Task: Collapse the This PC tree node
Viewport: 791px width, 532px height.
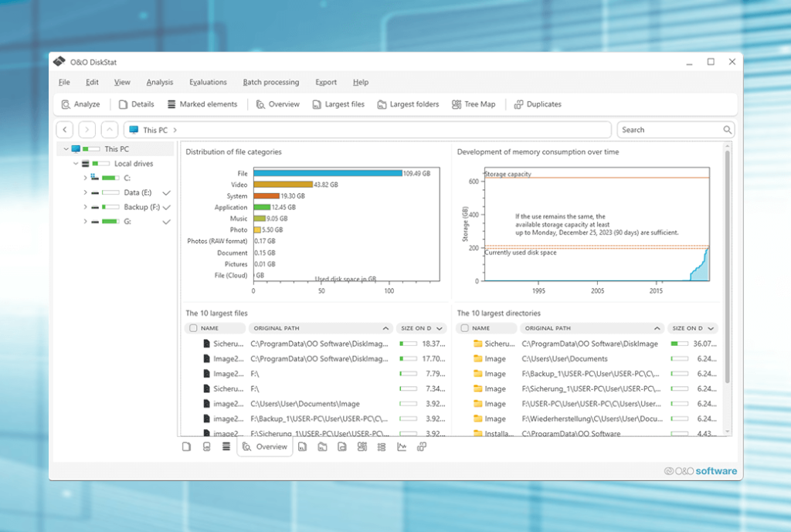Action: tap(66, 149)
